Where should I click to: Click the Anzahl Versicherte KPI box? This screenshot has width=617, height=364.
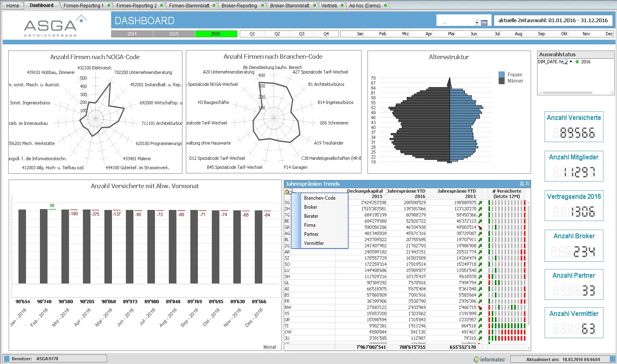point(574,127)
